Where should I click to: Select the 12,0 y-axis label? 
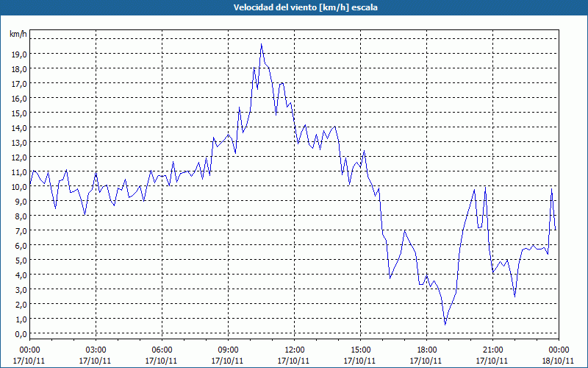pyautogui.click(x=19, y=158)
